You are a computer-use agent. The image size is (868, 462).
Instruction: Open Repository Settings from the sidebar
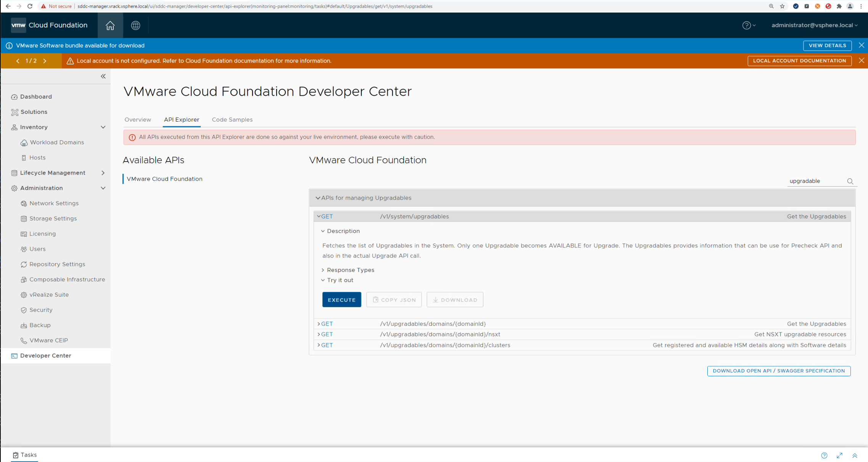click(57, 264)
